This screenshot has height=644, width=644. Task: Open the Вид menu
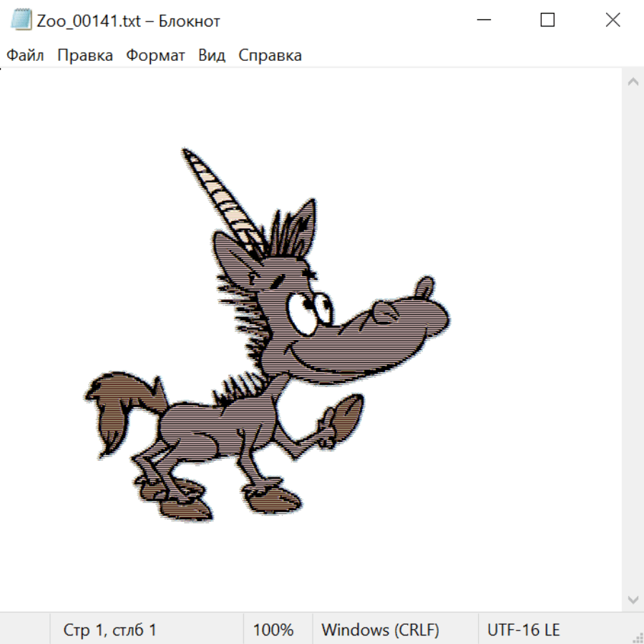(x=212, y=56)
